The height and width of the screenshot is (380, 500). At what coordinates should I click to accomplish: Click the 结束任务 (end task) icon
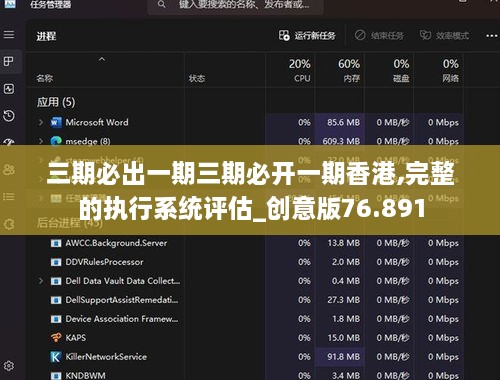(x=360, y=35)
